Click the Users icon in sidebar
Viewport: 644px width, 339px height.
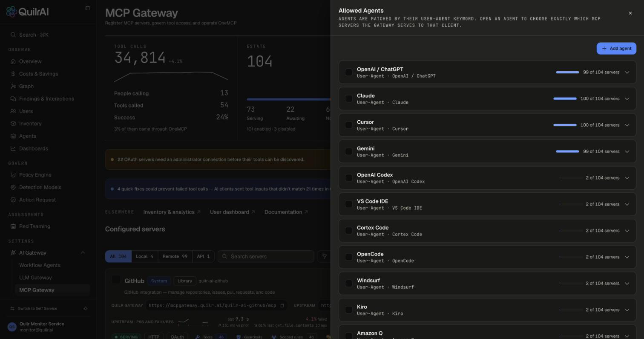13,111
